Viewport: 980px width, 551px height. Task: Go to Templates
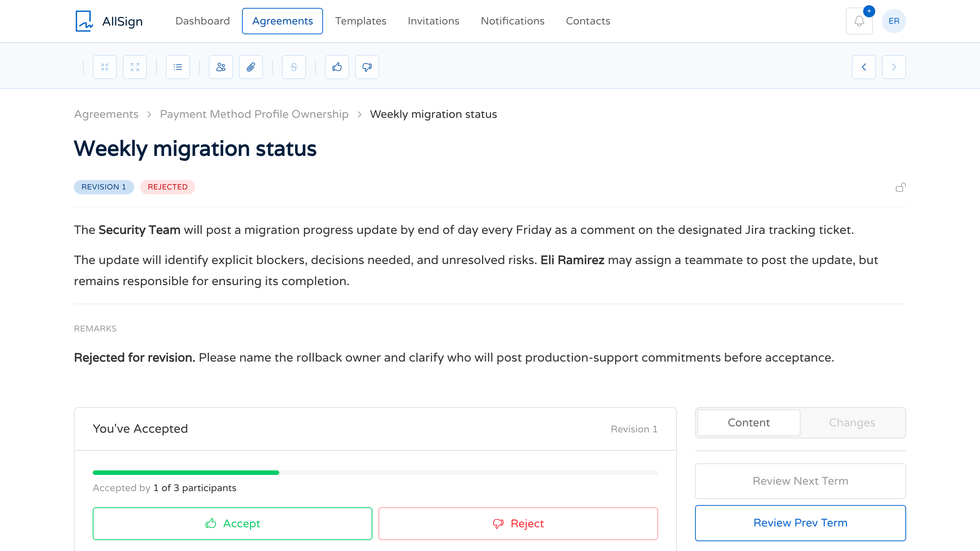point(361,21)
